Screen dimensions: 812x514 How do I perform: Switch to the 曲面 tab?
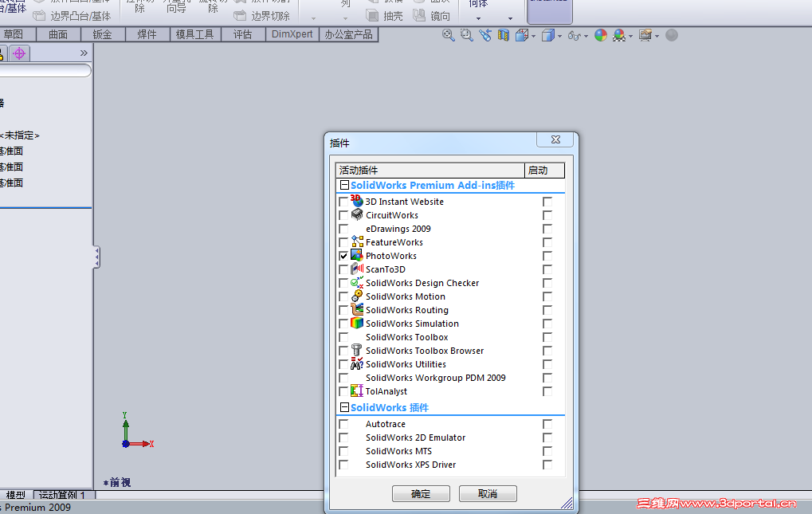tap(58, 35)
